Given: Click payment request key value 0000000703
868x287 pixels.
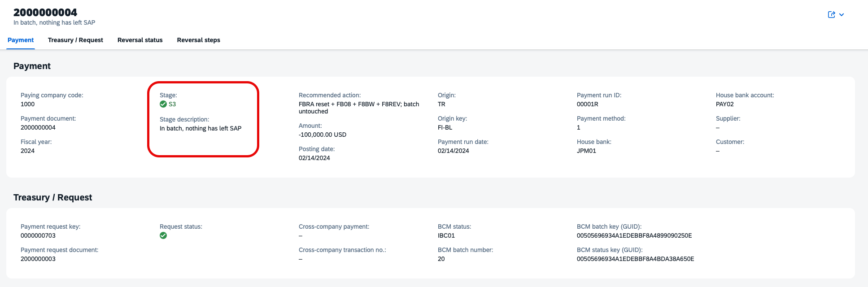Looking at the screenshot, I should (x=38, y=235).
